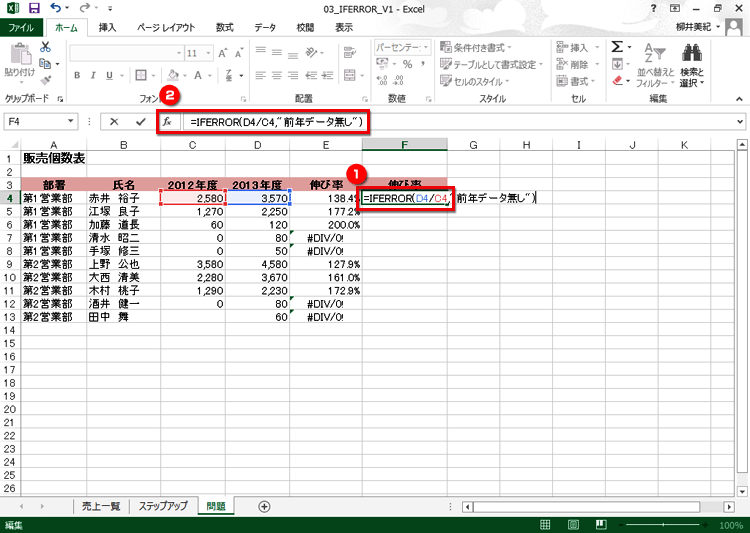Toggle align text left icon
This screenshot has width=750, height=533.
(x=260, y=75)
